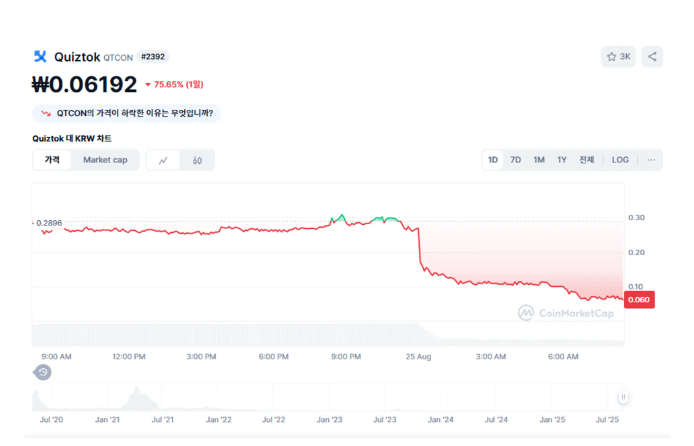
Task: Open the chart's more options menu
Action: [651, 160]
